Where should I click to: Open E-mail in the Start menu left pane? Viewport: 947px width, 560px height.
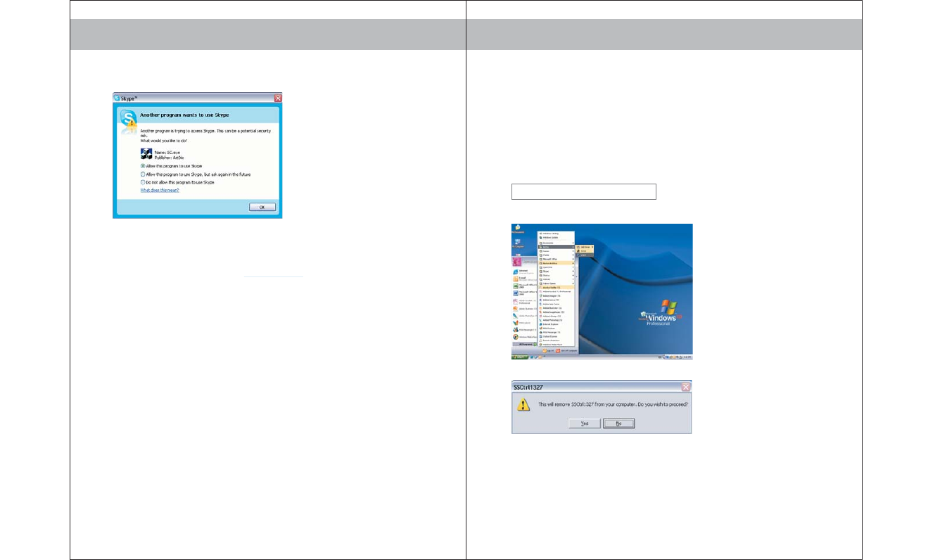523,279
